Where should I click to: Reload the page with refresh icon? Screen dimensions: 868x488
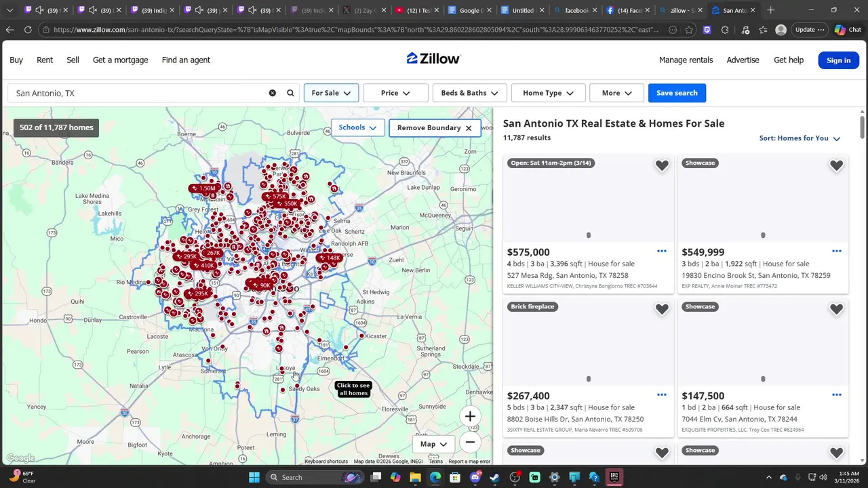(28, 30)
